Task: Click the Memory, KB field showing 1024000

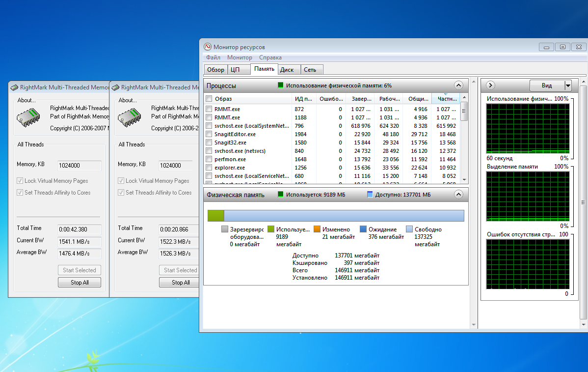Action: 79,166
